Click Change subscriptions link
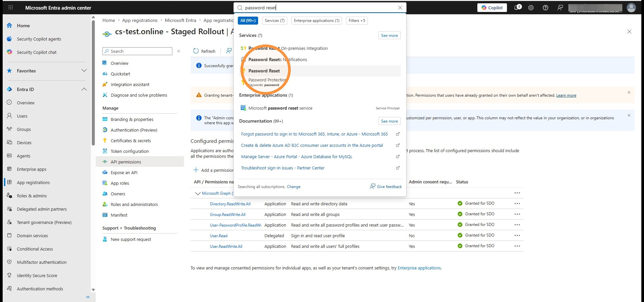 tap(293, 187)
